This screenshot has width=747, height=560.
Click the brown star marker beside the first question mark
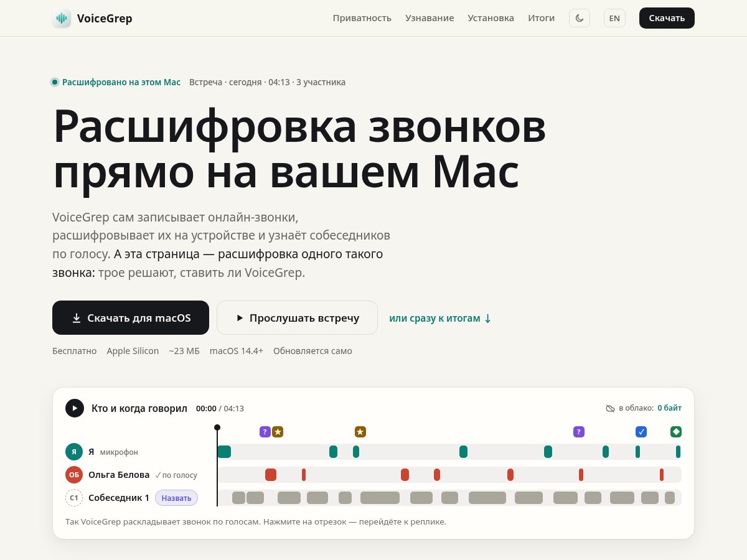click(278, 432)
